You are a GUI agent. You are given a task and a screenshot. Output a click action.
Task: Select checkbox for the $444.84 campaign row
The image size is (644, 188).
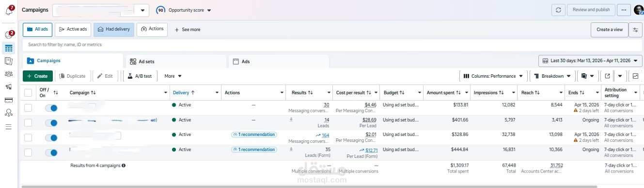(28, 153)
